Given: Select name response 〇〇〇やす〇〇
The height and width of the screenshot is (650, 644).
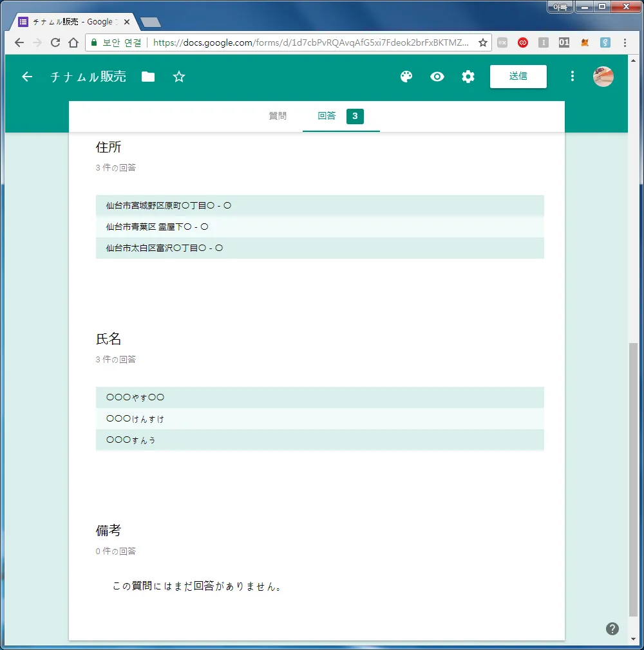Looking at the screenshot, I should [x=320, y=398].
